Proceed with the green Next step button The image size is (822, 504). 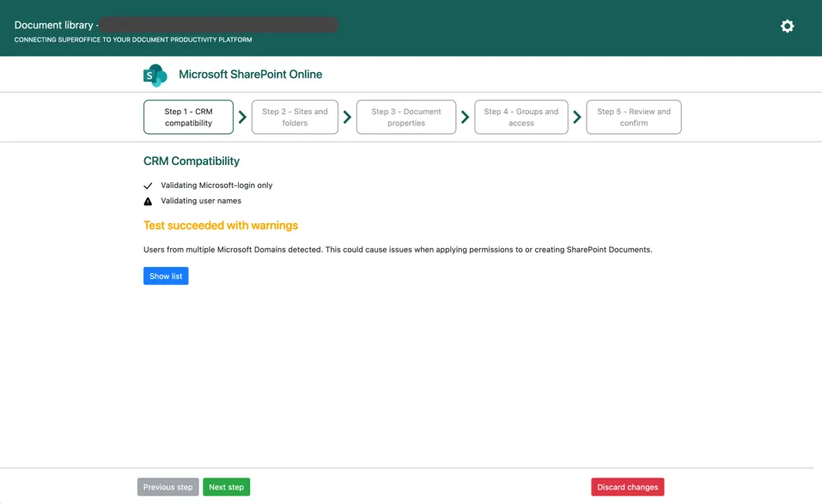coord(226,487)
